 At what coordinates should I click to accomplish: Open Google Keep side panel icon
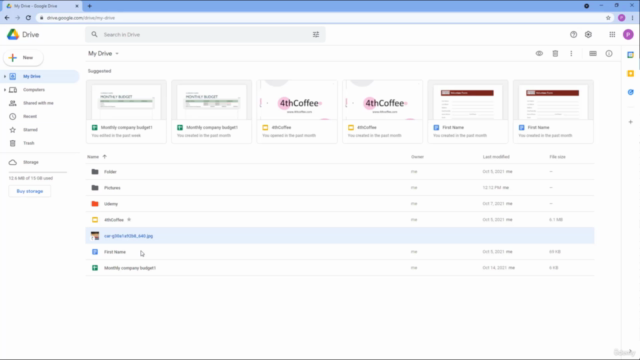pos(631,73)
